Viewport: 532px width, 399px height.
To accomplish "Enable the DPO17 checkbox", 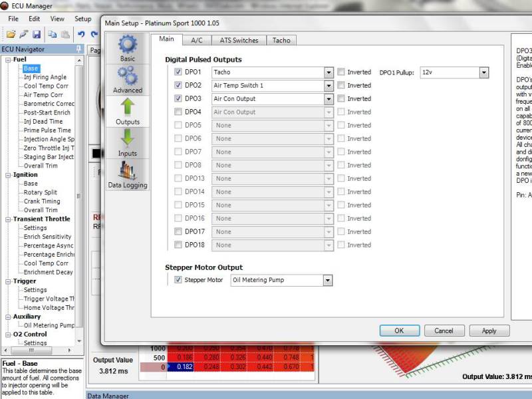I will 178,231.
